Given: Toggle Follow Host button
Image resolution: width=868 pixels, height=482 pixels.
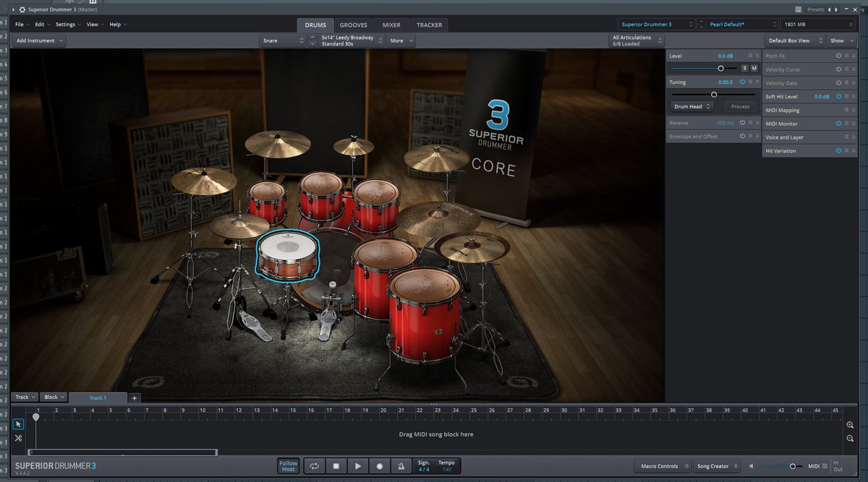Looking at the screenshot, I should (288, 466).
